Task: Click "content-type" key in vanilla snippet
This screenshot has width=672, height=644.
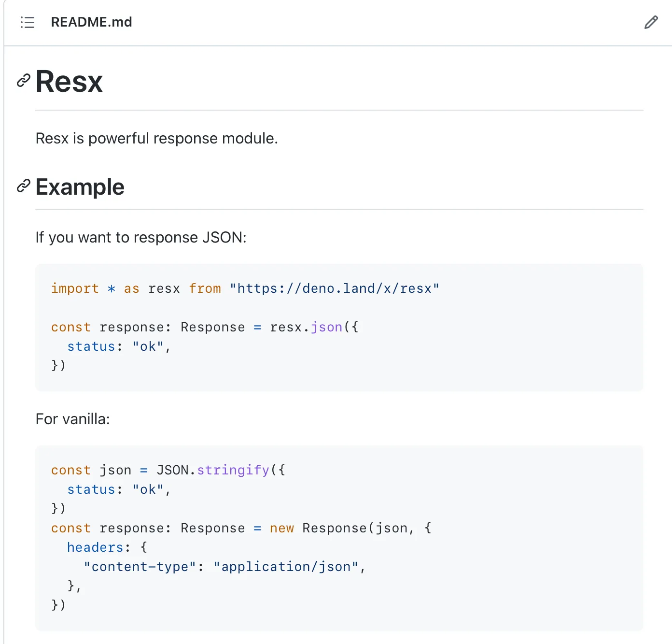Action: click(140, 567)
